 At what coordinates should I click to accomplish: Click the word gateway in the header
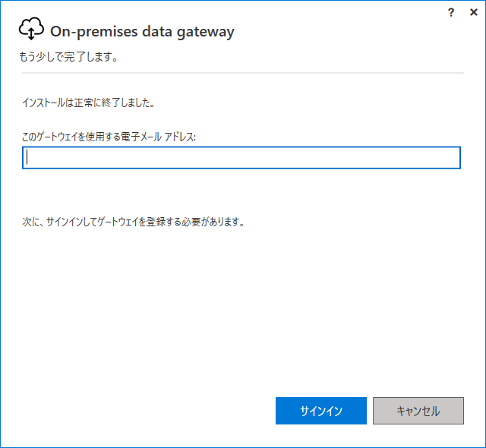point(206,32)
